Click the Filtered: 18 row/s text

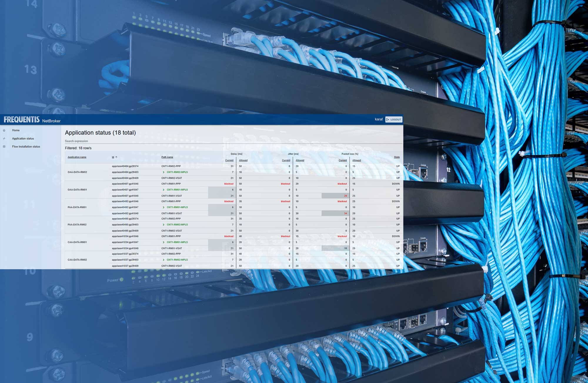(x=78, y=148)
